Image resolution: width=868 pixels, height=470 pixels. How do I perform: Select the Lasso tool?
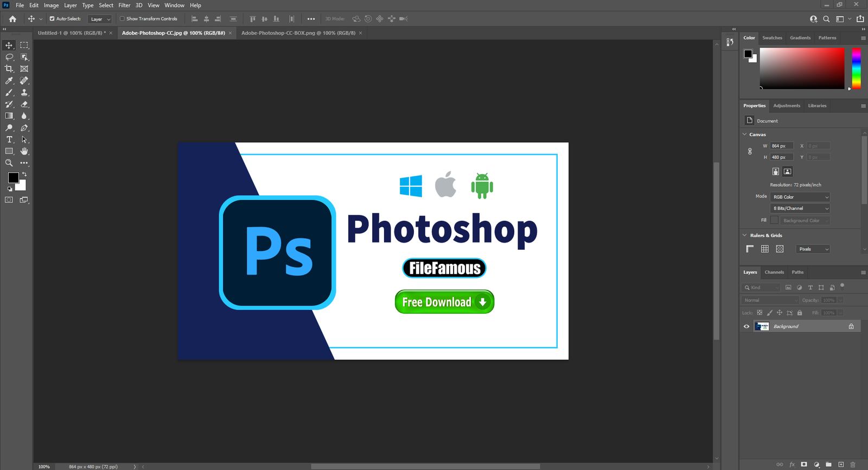pyautogui.click(x=9, y=57)
